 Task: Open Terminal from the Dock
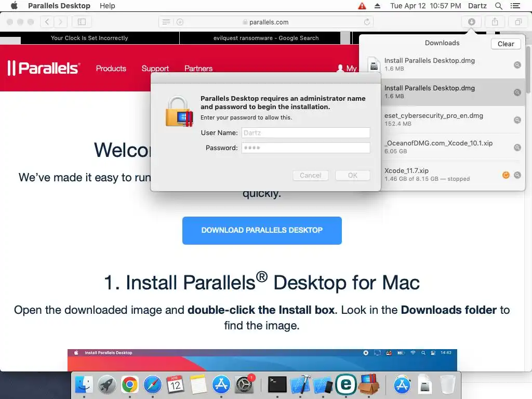[x=277, y=385]
